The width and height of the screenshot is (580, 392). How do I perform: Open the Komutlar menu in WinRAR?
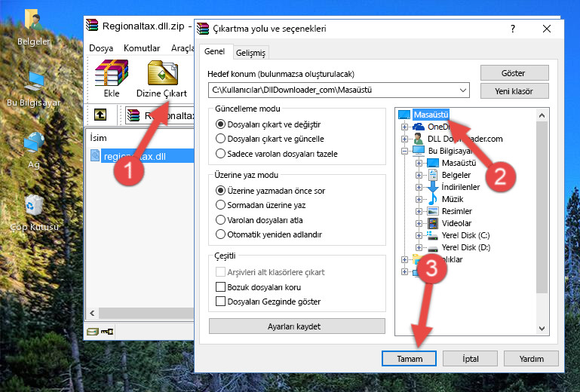coord(142,48)
